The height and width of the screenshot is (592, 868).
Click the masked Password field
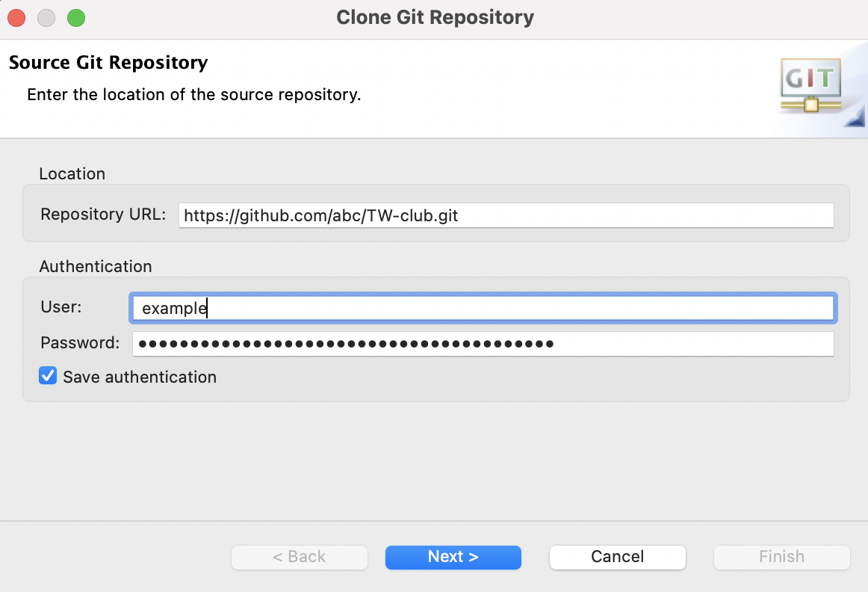[483, 344]
